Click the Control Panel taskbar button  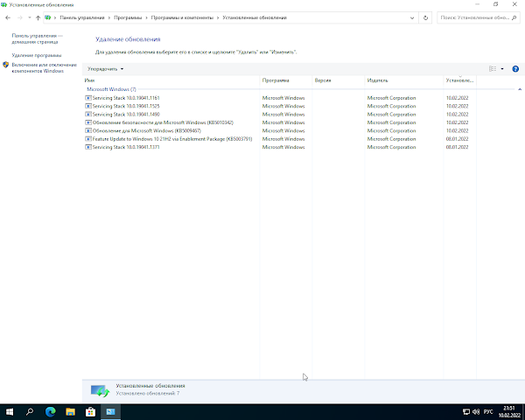(x=110, y=412)
